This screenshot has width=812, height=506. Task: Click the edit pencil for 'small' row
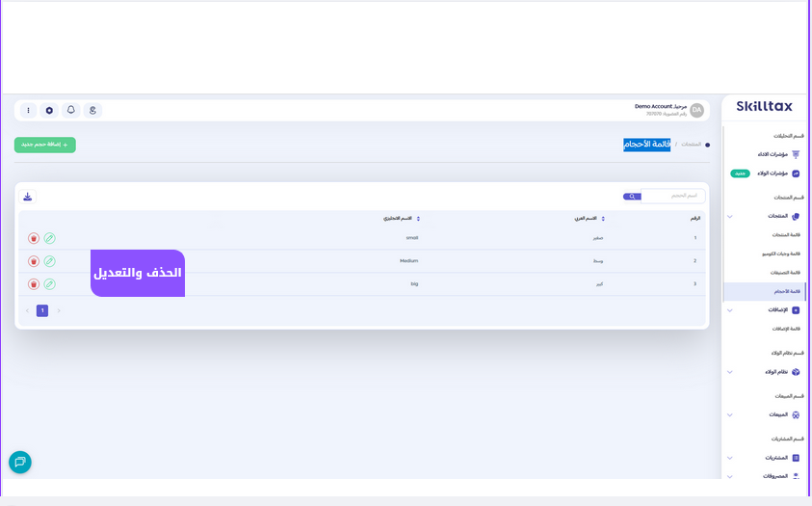[x=50, y=238]
